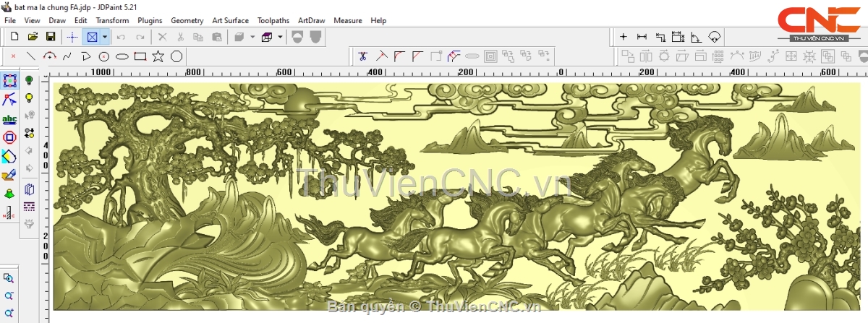
Task: Click the Extend line tool icon
Action: pyautogui.click(x=382, y=55)
